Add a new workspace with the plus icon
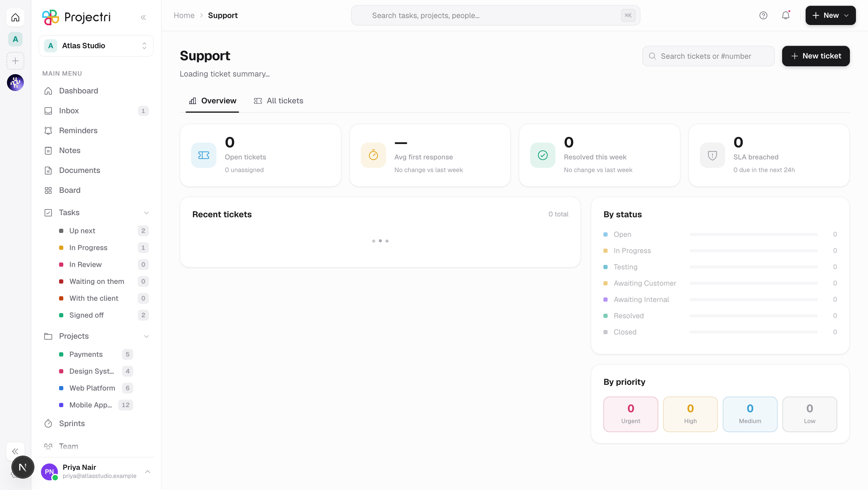 pyautogui.click(x=15, y=61)
